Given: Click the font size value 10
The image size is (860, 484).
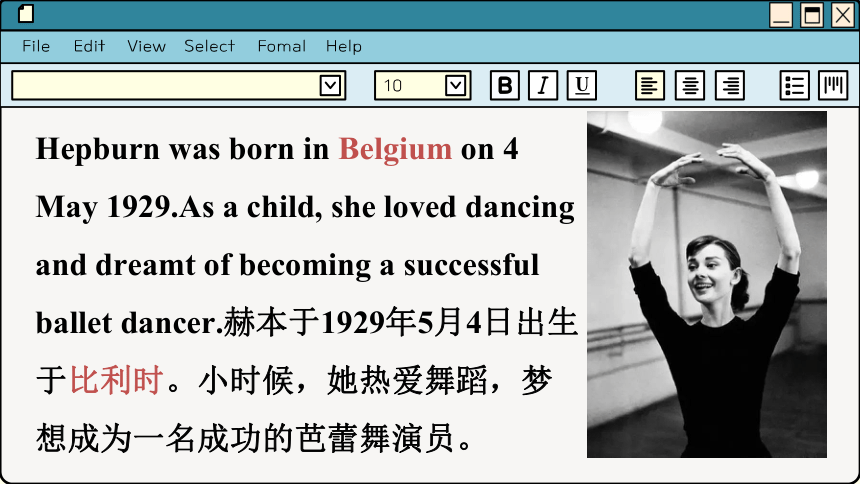Looking at the screenshot, I should pyautogui.click(x=393, y=86).
